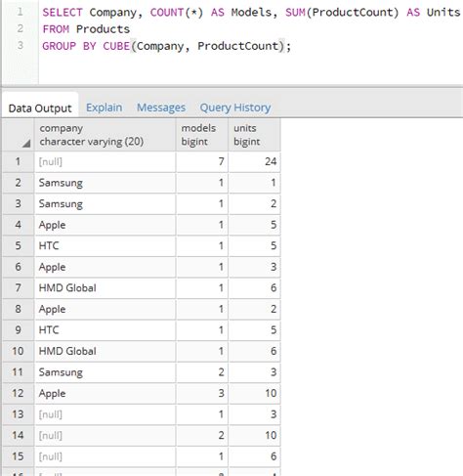
Task: Place cursor in line 2 FROM Products
Action: pyautogui.click(x=86, y=29)
